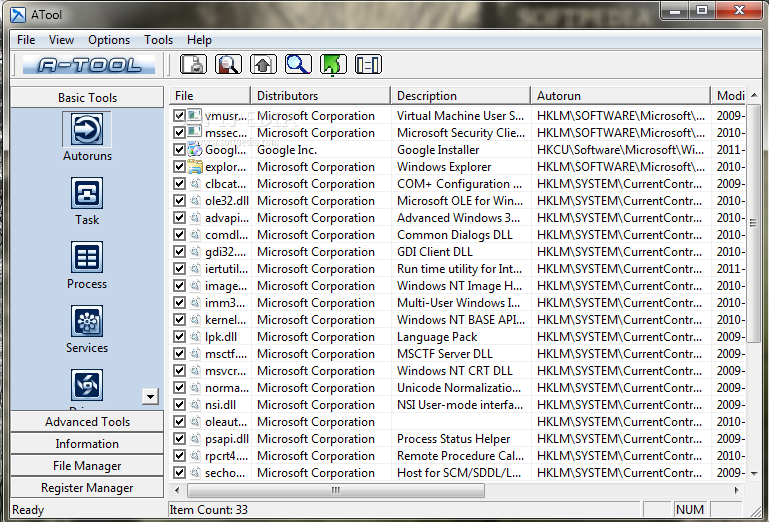Screen dimensions: 769x522
Task: Click the partly hidden tool icon below Services
Action: (x=87, y=385)
